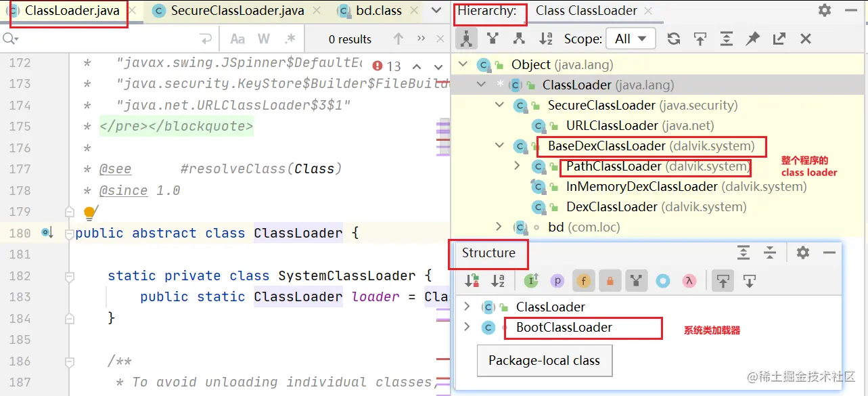Show hidden editor tabs dropdown
The height and width of the screenshot is (396, 868).
(x=436, y=11)
